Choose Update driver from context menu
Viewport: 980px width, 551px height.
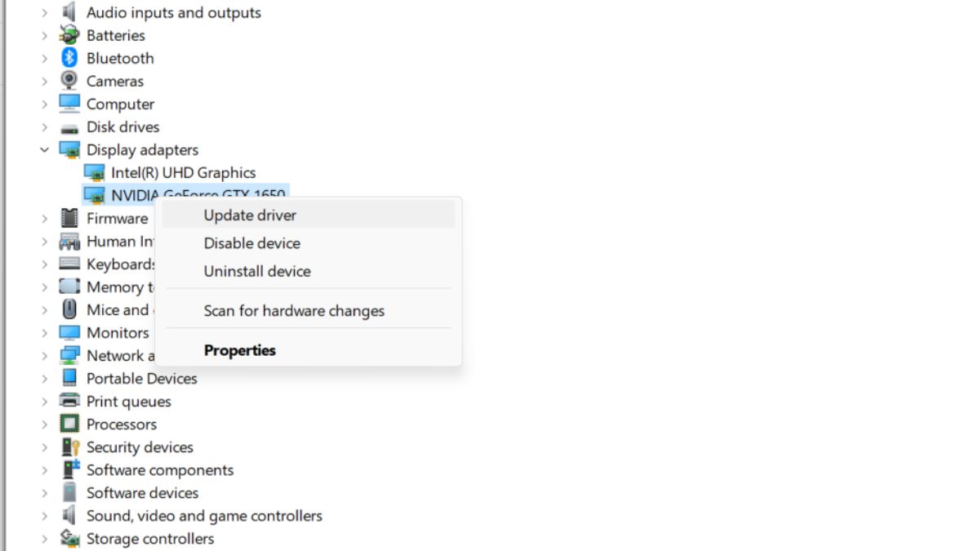[x=250, y=216]
